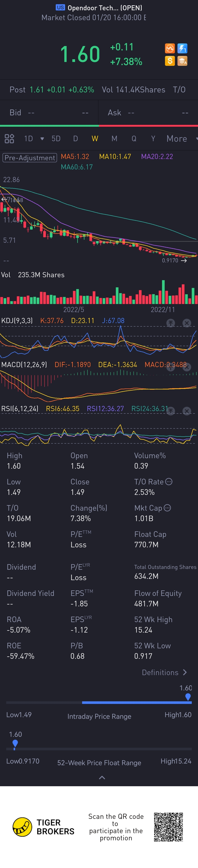Tap the Total Outstanding Shares label
Image resolution: width=198 pixels, height=868 pixels.
(165, 567)
